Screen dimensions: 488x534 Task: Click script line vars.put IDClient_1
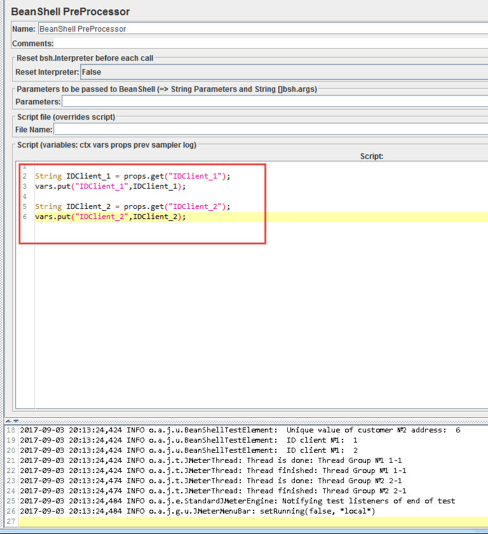click(x=110, y=186)
